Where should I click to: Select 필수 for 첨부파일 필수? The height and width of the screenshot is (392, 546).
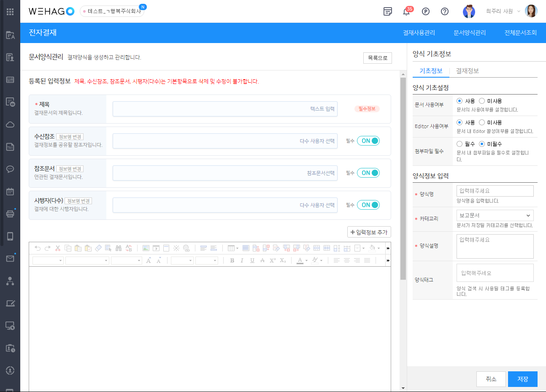(460, 144)
